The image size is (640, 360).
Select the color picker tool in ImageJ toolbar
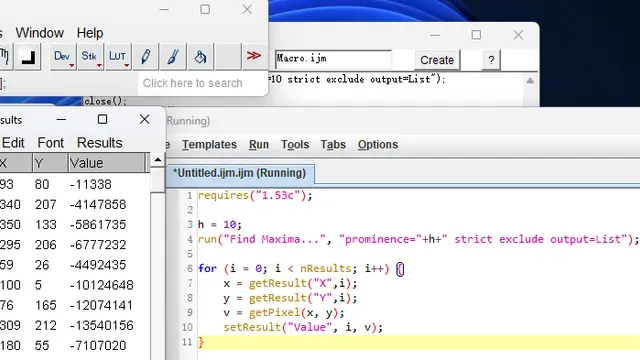tap(28, 56)
